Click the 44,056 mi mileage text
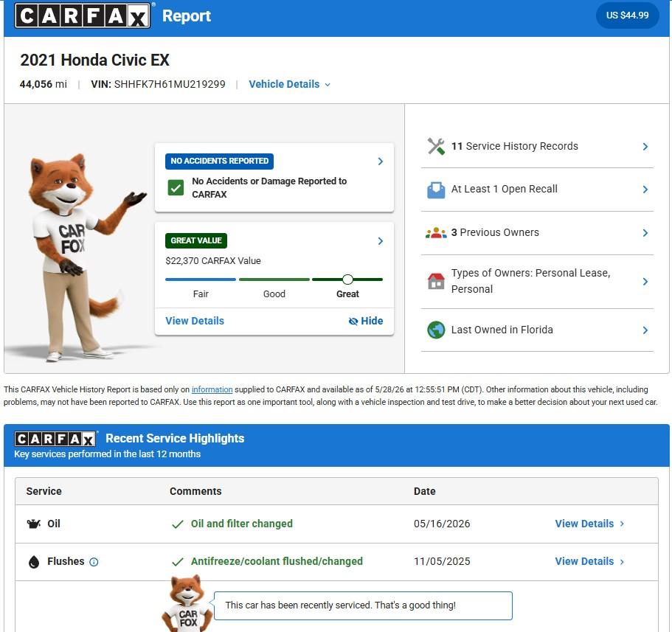672x632 pixels. [x=44, y=84]
